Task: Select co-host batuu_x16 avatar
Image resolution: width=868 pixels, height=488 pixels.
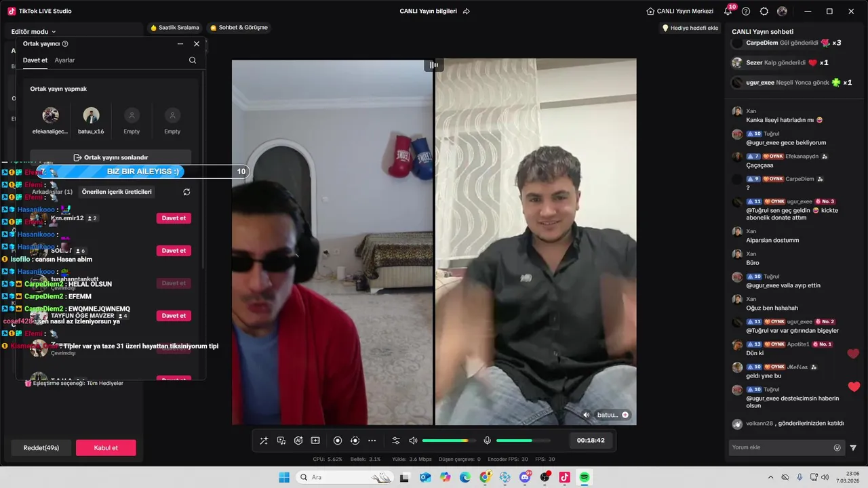Action: 91,115
